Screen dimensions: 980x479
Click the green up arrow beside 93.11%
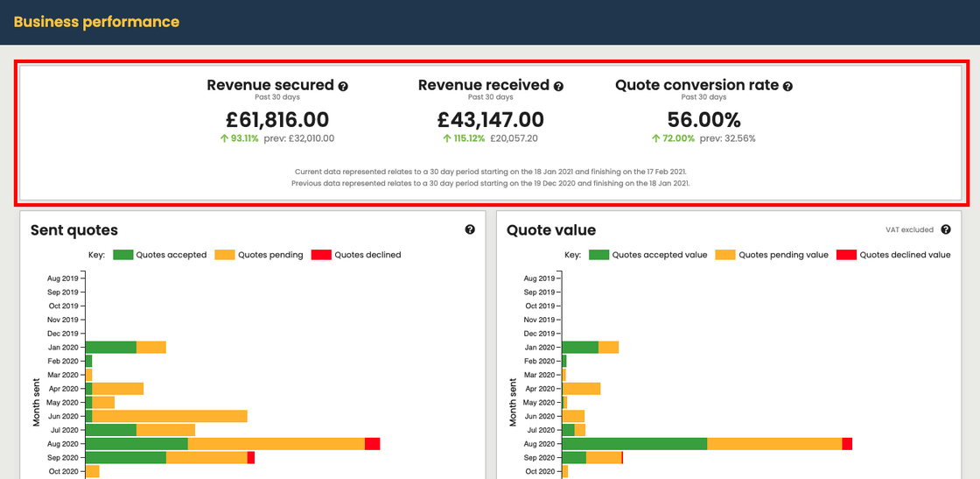224,138
